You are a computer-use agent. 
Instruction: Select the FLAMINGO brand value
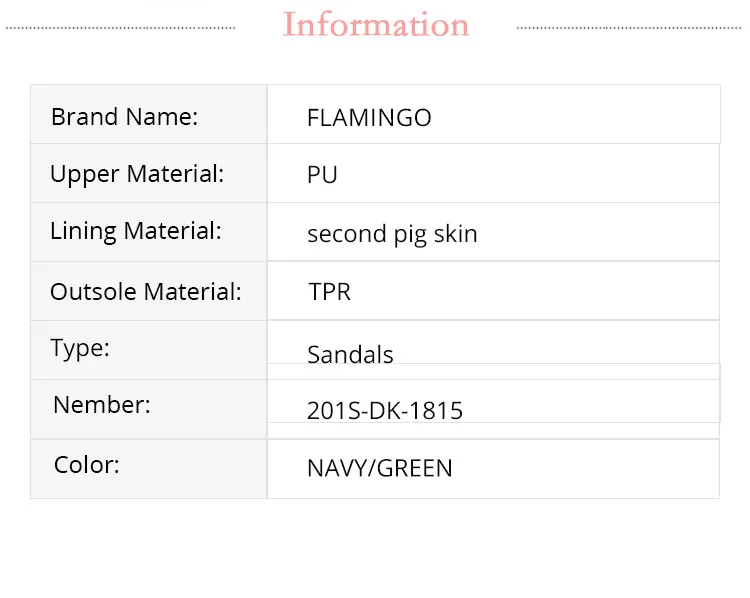tap(369, 118)
